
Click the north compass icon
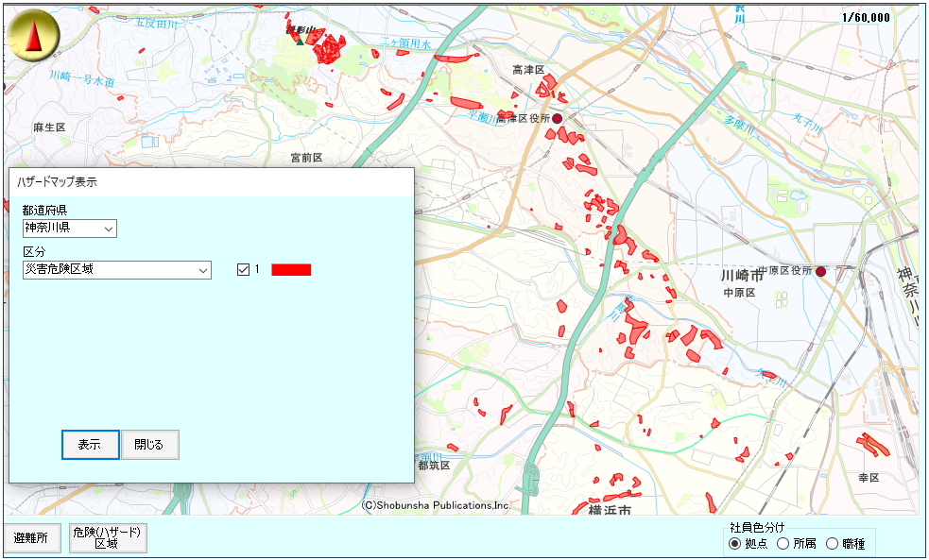click(x=34, y=38)
